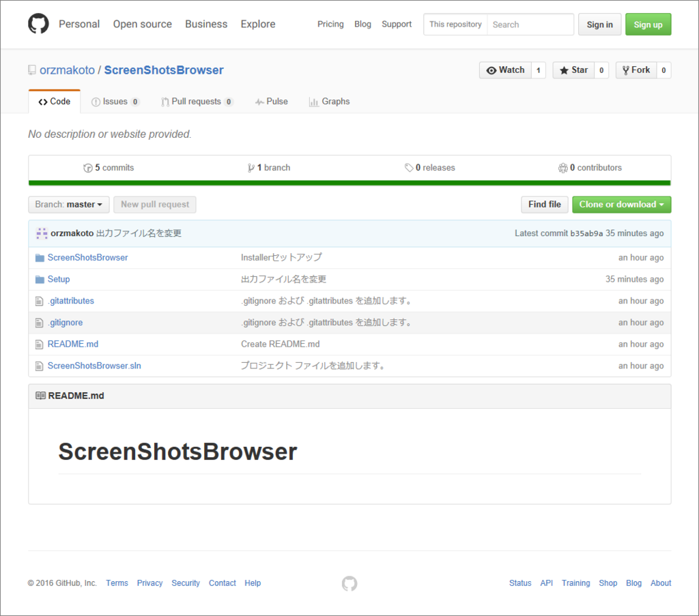
Task: Open the Branch: master dropdown
Action: [x=69, y=205]
